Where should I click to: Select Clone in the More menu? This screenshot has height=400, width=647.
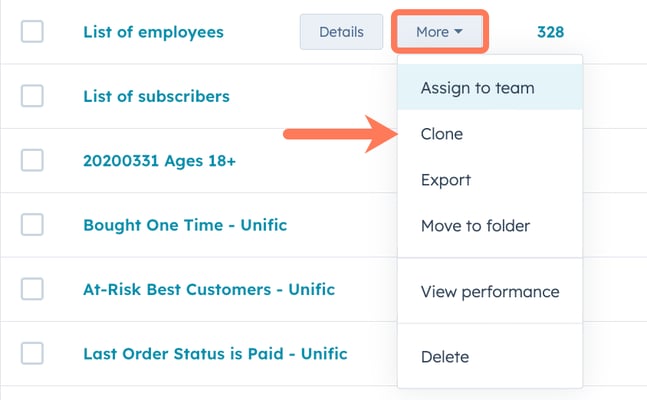coord(442,134)
